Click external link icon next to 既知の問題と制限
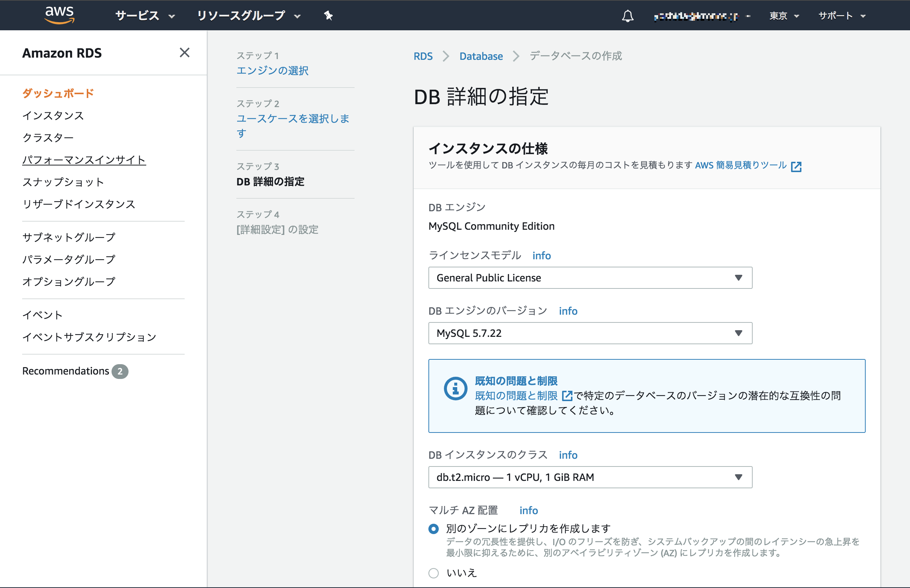This screenshot has width=910, height=588. (x=567, y=396)
